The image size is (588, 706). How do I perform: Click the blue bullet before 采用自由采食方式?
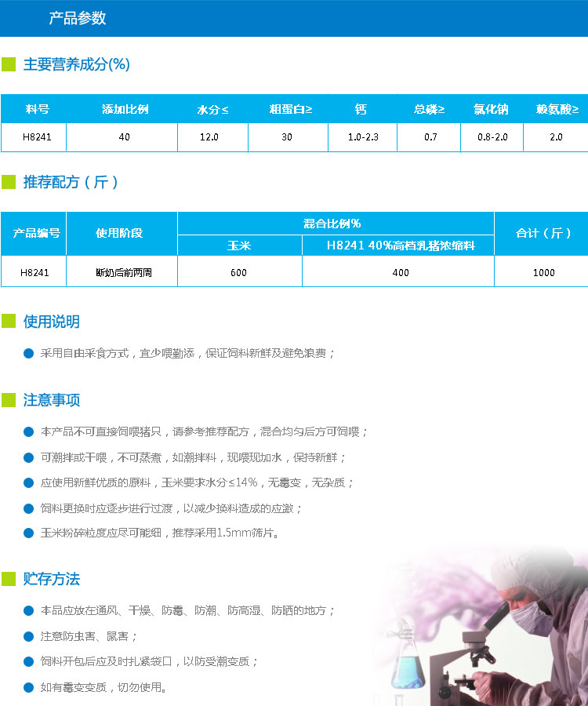29,353
